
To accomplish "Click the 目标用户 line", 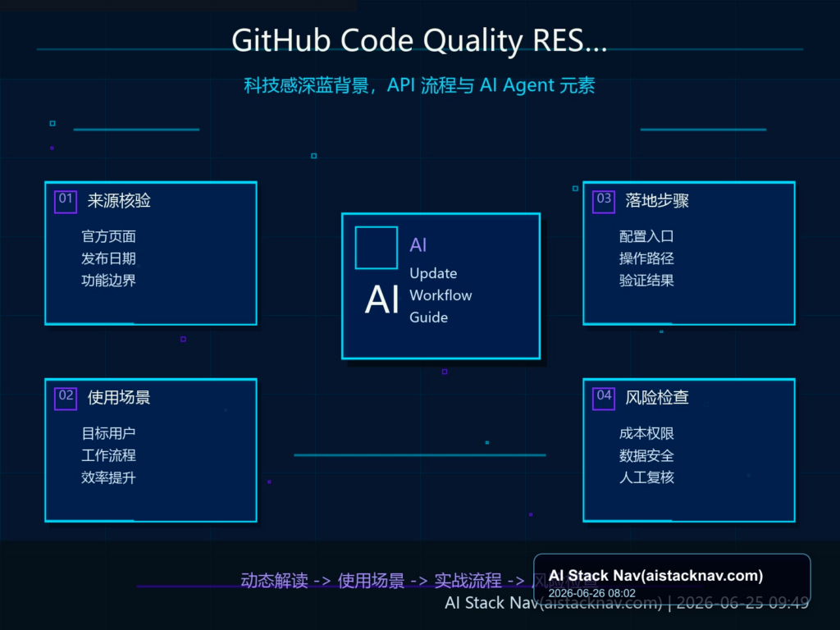I will [x=109, y=433].
